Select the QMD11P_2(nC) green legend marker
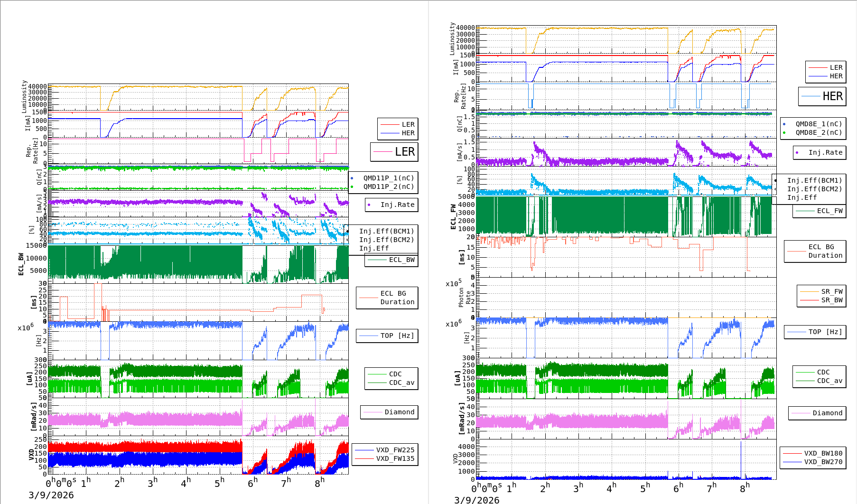 click(352, 187)
